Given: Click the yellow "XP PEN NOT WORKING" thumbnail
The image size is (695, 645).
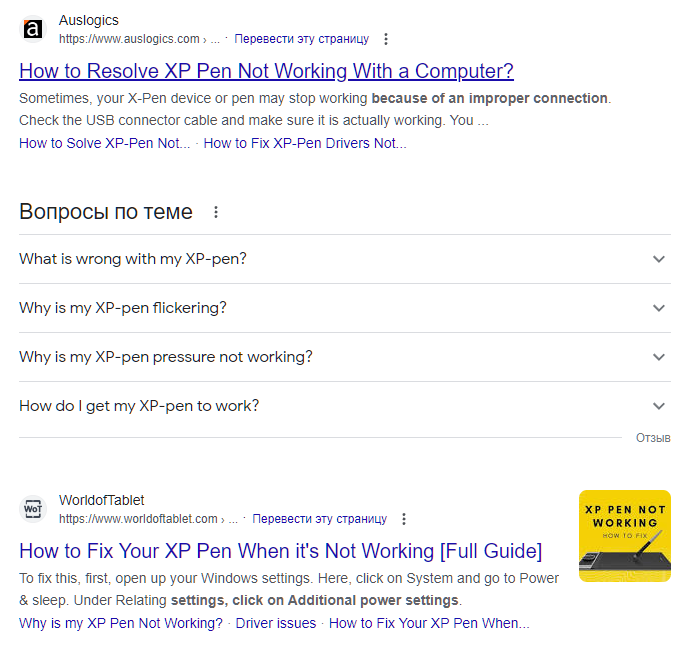Looking at the screenshot, I should (625, 536).
